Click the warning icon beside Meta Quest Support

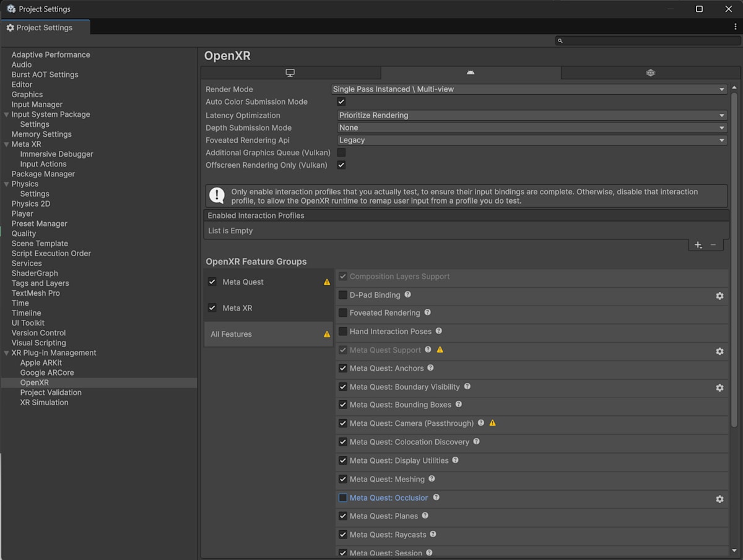(440, 350)
